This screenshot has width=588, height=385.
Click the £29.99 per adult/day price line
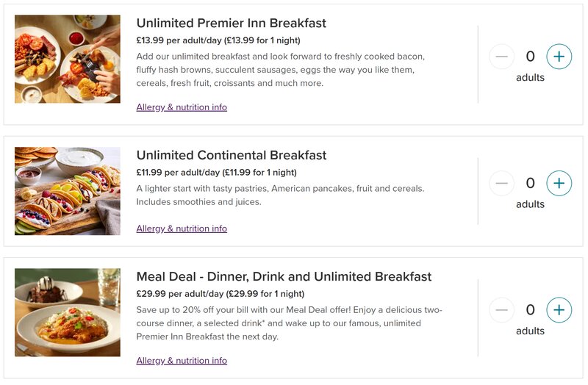(x=220, y=294)
